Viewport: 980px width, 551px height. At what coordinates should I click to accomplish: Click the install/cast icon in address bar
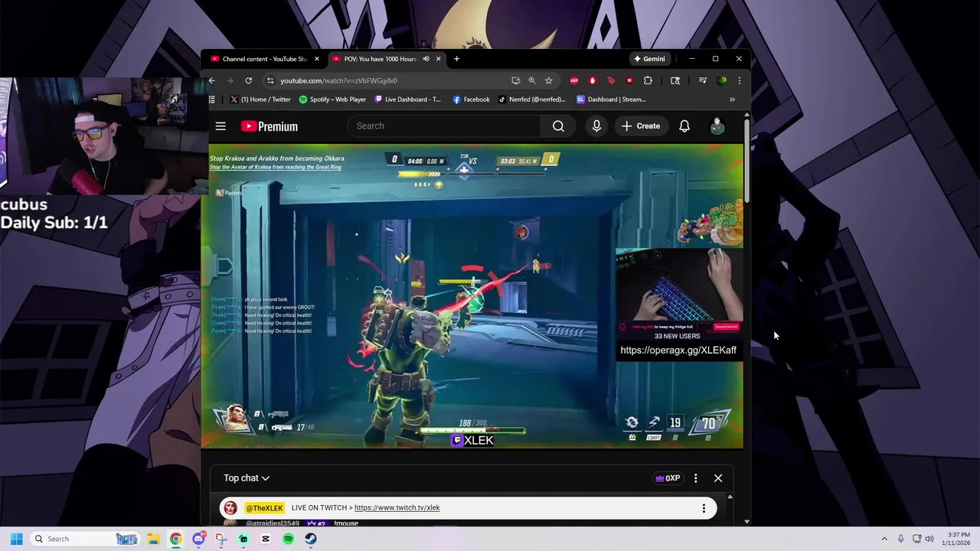point(515,80)
